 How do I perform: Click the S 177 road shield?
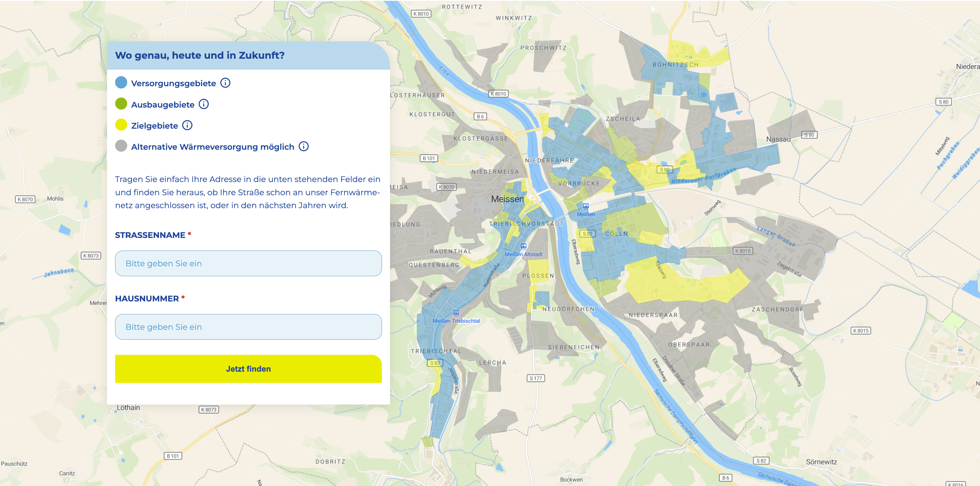point(536,378)
